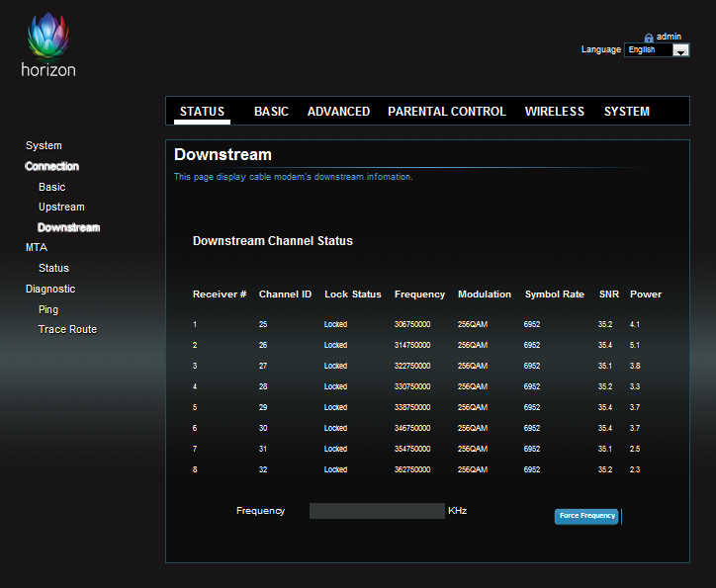This screenshot has height=588, width=716.
Task: Open Basic under Connection
Action: click(x=51, y=187)
